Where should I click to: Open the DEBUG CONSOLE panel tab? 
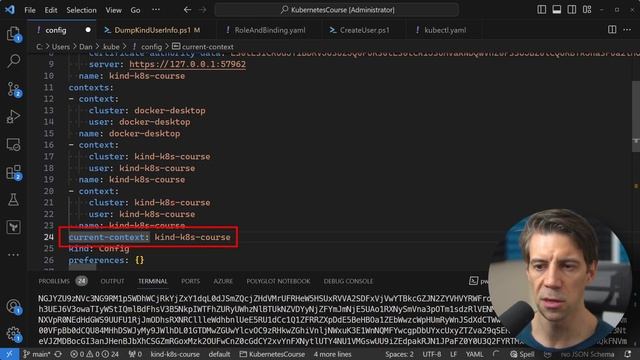pyautogui.click(x=348, y=281)
